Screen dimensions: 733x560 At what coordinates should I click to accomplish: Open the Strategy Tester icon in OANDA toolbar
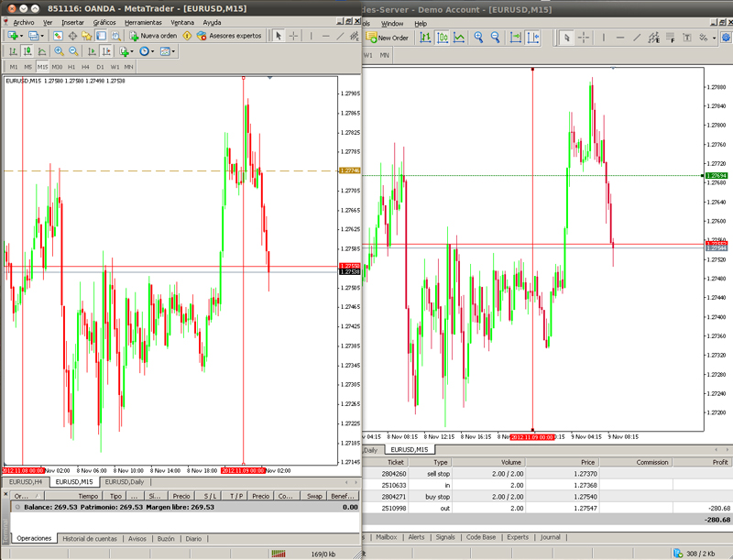[x=115, y=36]
